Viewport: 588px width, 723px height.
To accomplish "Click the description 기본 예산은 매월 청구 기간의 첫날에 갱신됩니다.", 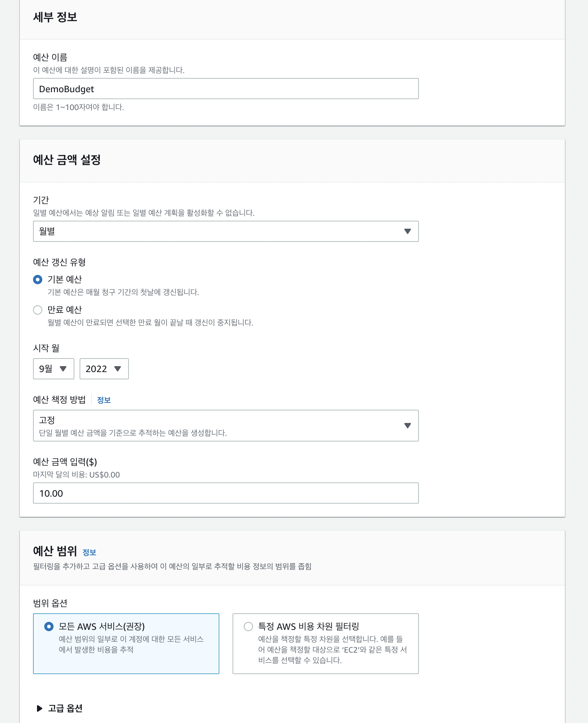I will (x=123, y=292).
